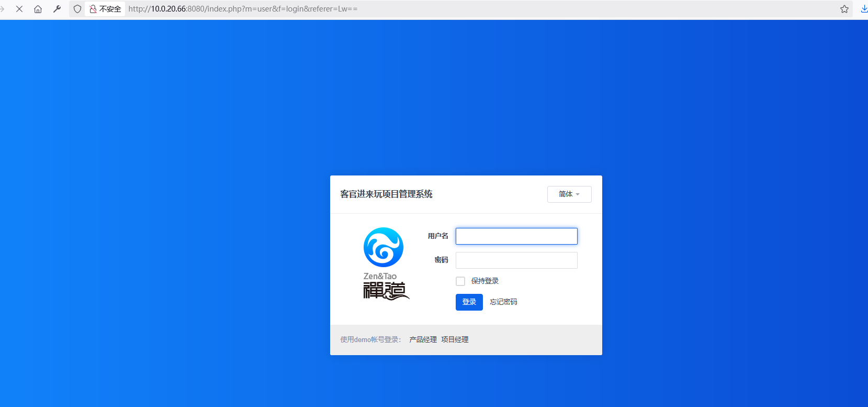Expand the 简体 language dropdown
This screenshot has height=407, width=868.
click(x=569, y=194)
